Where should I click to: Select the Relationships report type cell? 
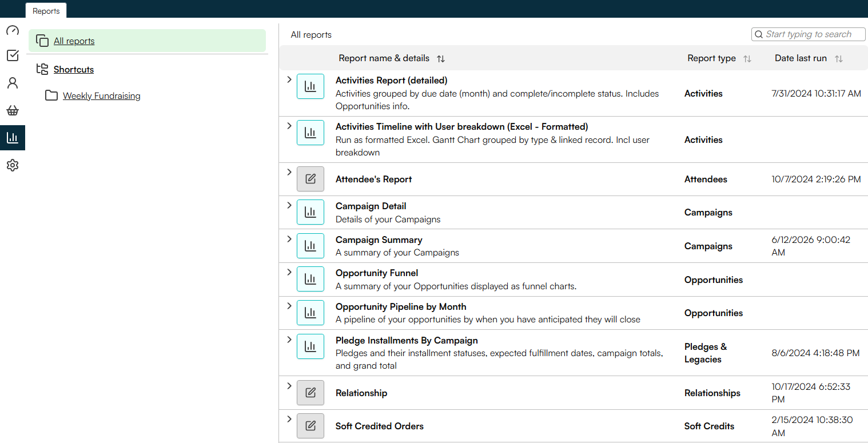click(x=712, y=393)
